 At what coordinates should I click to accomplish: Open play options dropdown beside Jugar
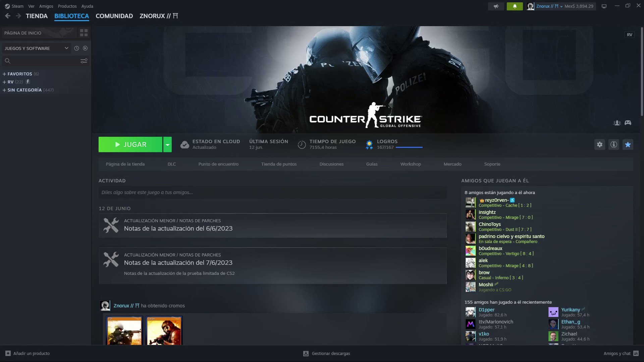tap(167, 144)
